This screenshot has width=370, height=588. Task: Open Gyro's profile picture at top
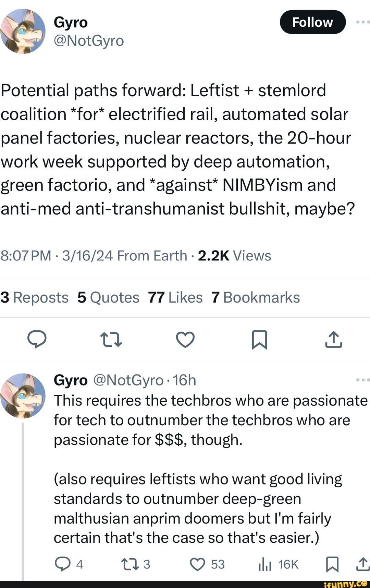(x=23, y=31)
